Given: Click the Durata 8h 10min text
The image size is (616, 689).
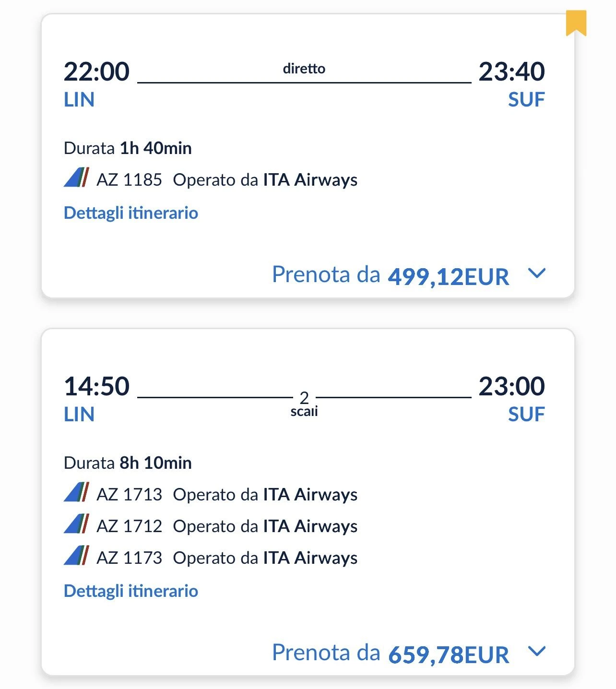Looking at the screenshot, I should (x=128, y=463).
